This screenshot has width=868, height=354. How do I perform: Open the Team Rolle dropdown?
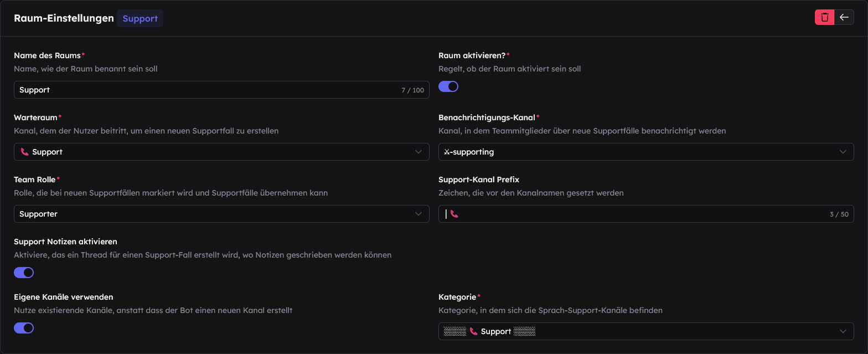[x=221, y=214]
